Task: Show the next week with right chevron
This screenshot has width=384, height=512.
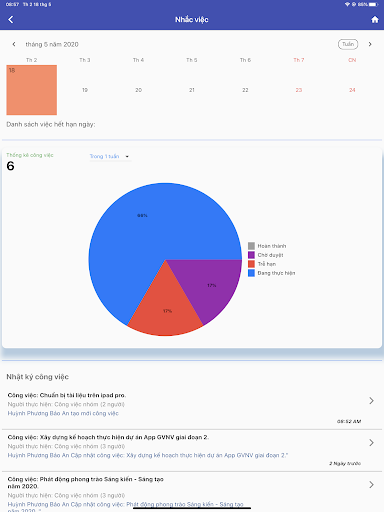Action: coord(370,44)
